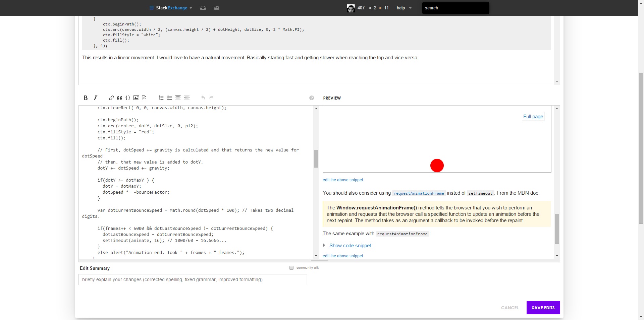
Task: Tick the community wiki checkbox
Action: [x=291, y=268]
